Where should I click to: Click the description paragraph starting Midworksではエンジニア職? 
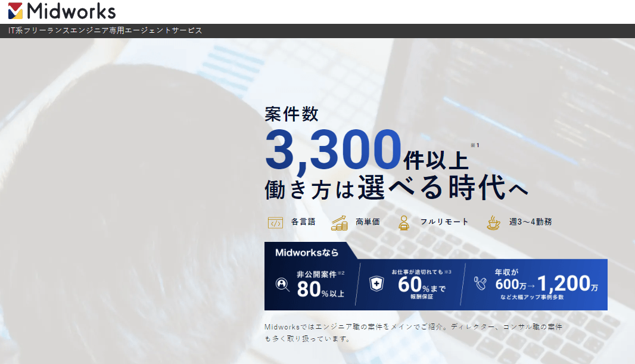[413, 332]
